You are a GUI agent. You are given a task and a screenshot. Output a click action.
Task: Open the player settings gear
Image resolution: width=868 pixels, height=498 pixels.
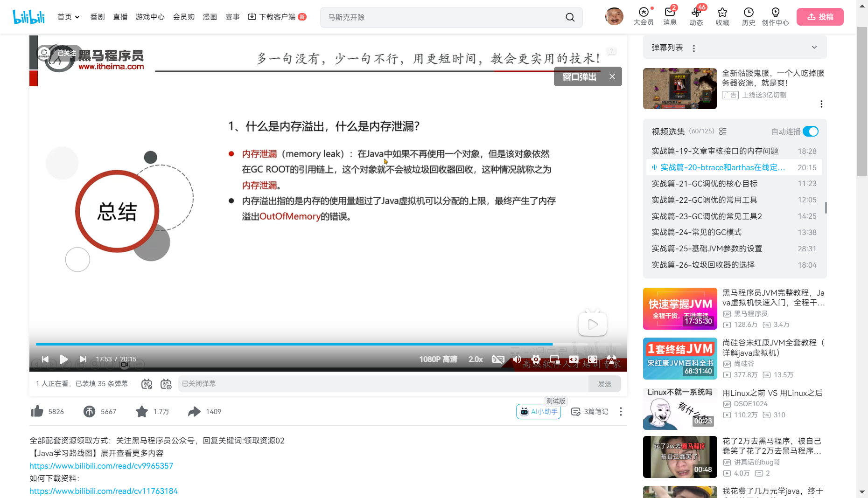[x=536, y=359]
